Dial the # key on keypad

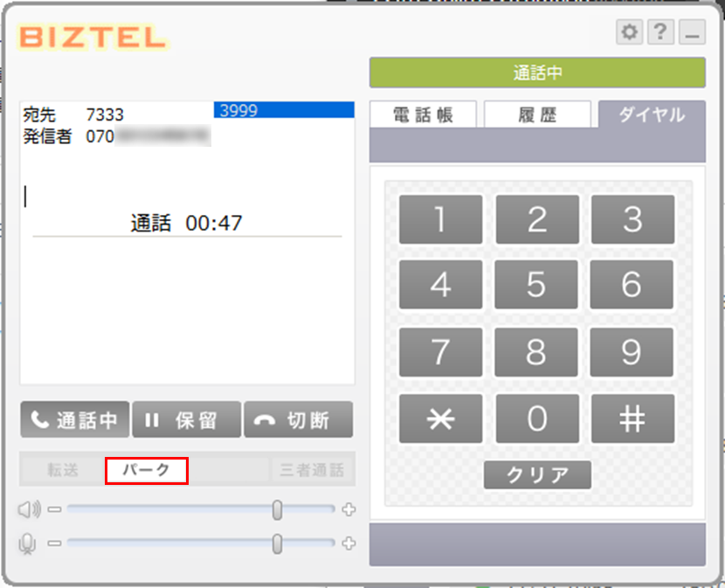[632, 419]
